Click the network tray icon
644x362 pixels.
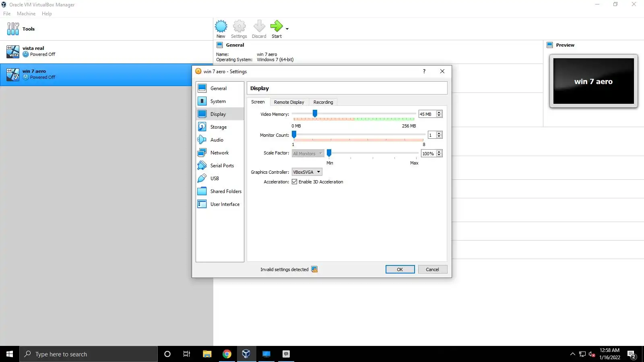[x=582, y=354]
